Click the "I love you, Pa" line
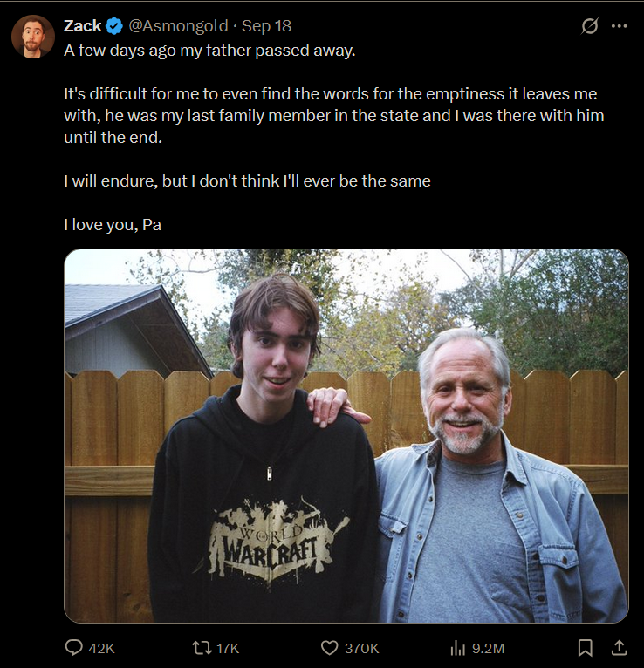The image size is (644, 668). (113, 225)
